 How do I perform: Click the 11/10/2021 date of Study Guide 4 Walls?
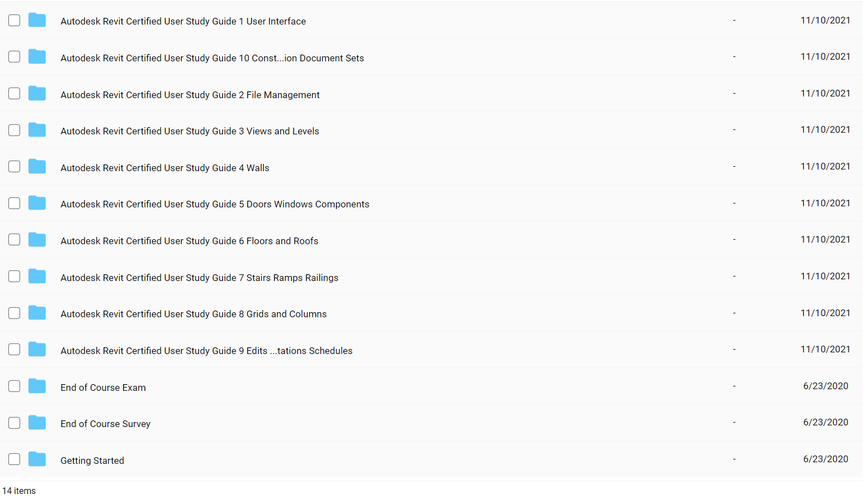(x=825, y=166)
